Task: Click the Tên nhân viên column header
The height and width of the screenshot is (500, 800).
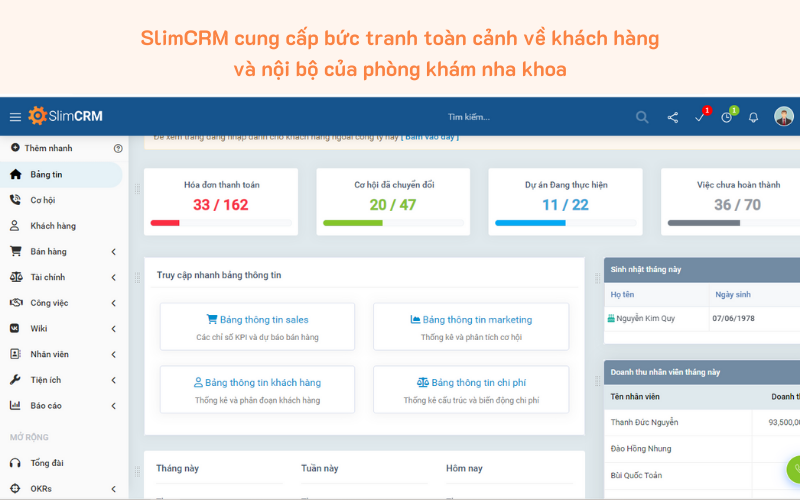Action: click(x=635, y=396)
